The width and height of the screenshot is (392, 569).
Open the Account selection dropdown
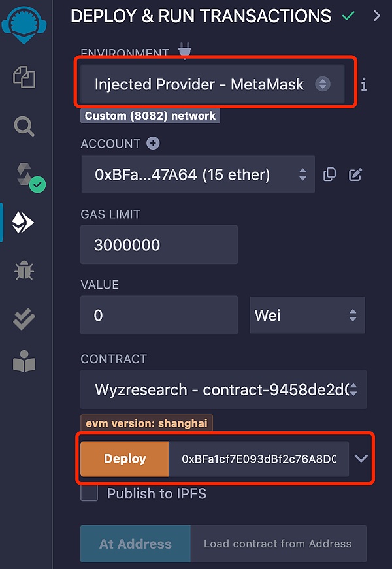[198, 174]
